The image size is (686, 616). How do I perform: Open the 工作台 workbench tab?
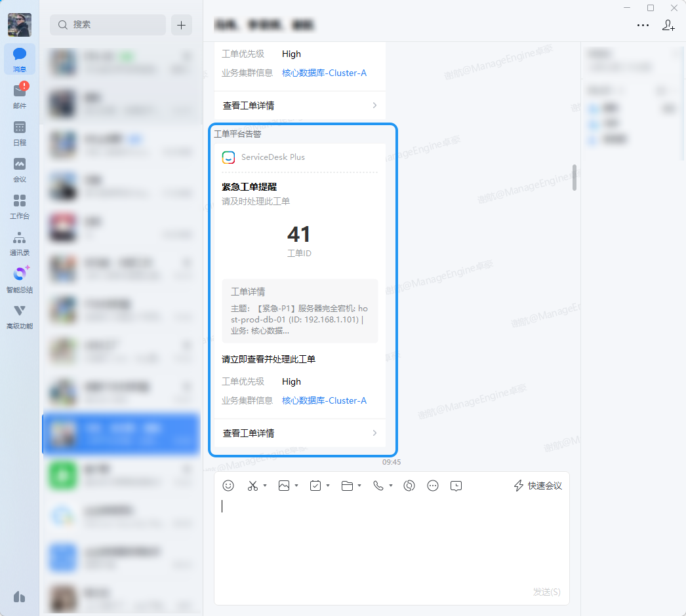[20, 205]
